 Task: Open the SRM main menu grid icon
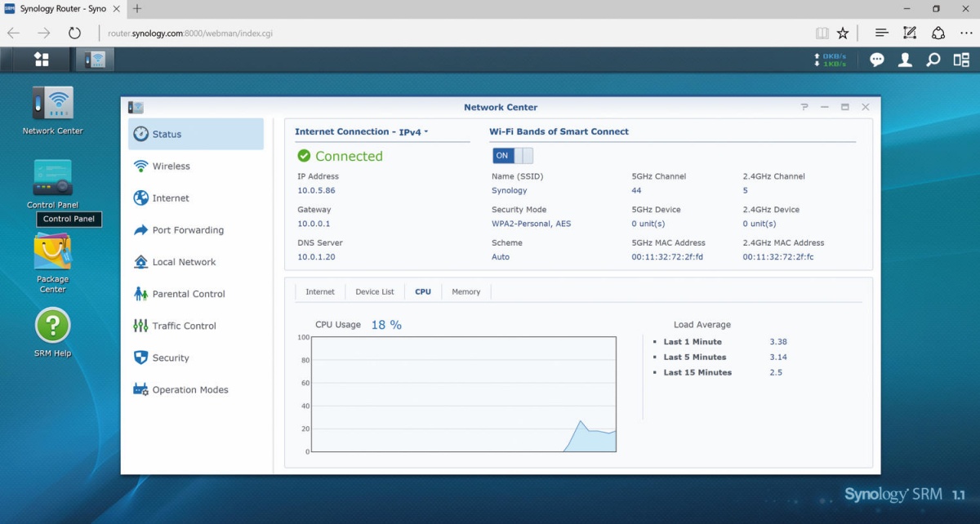(41, 60)
